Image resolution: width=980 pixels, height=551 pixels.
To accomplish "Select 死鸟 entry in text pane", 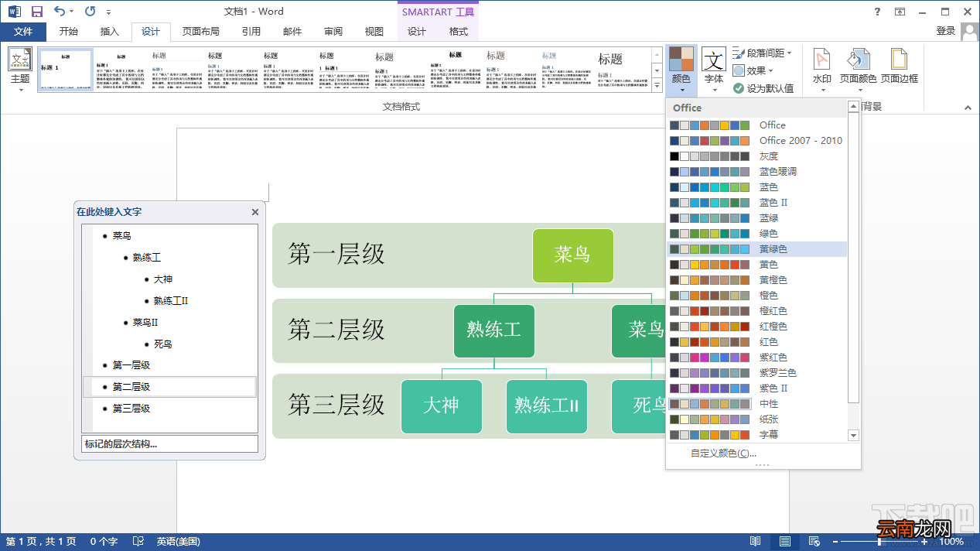I will [162, 344].
